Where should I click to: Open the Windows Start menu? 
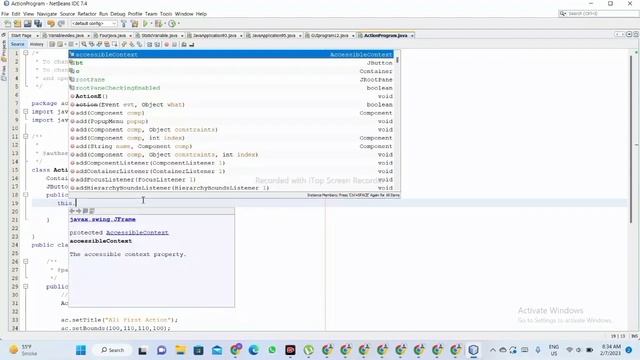click(x=81, y=350)
